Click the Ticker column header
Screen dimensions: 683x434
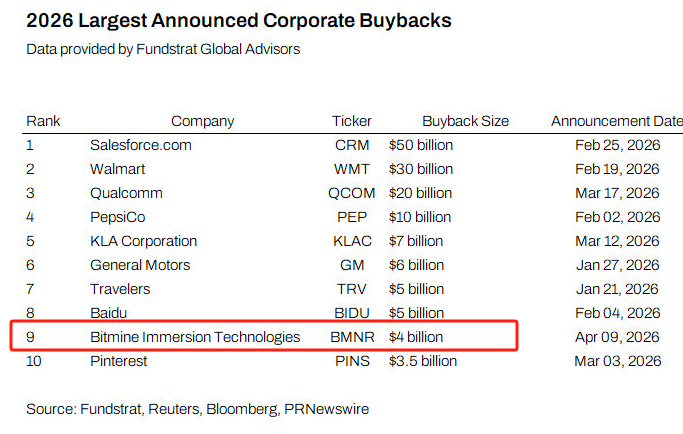click(x=352, y=121)
